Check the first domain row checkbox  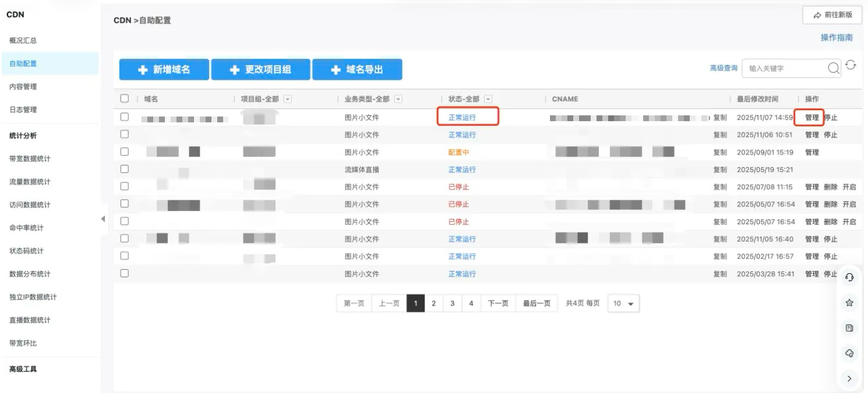[124, 117]
